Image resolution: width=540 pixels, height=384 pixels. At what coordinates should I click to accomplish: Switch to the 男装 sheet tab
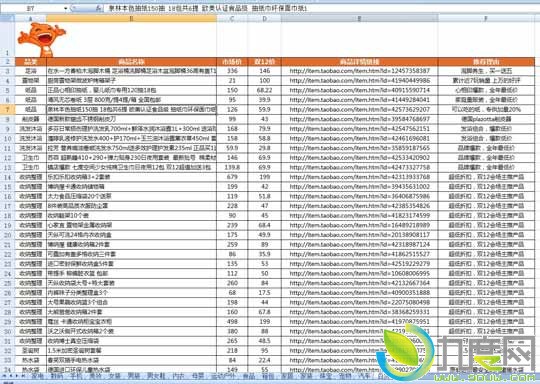[134, 376]
